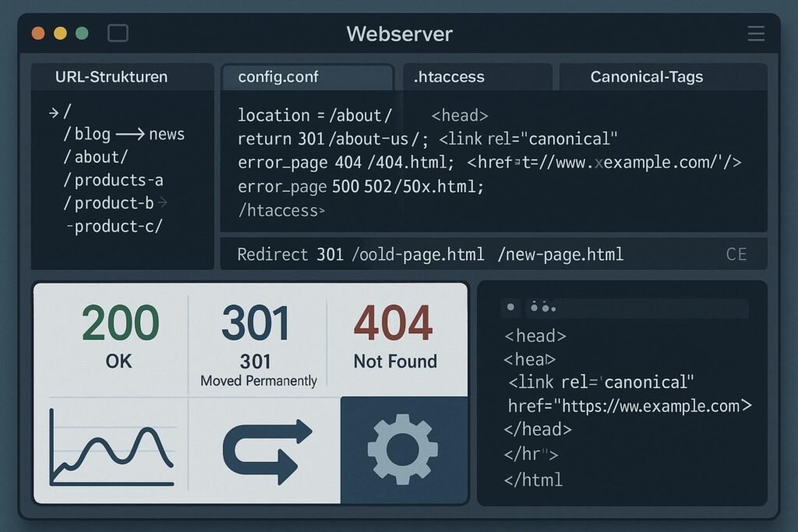Open the settings gear in the status panel

pos(402,449)
